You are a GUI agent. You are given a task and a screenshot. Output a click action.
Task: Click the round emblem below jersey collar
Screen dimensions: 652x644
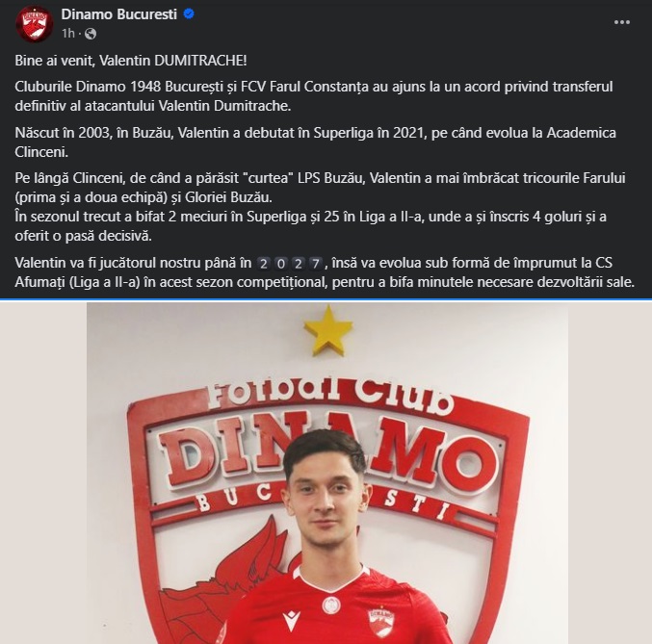click(x=331, y=605)
